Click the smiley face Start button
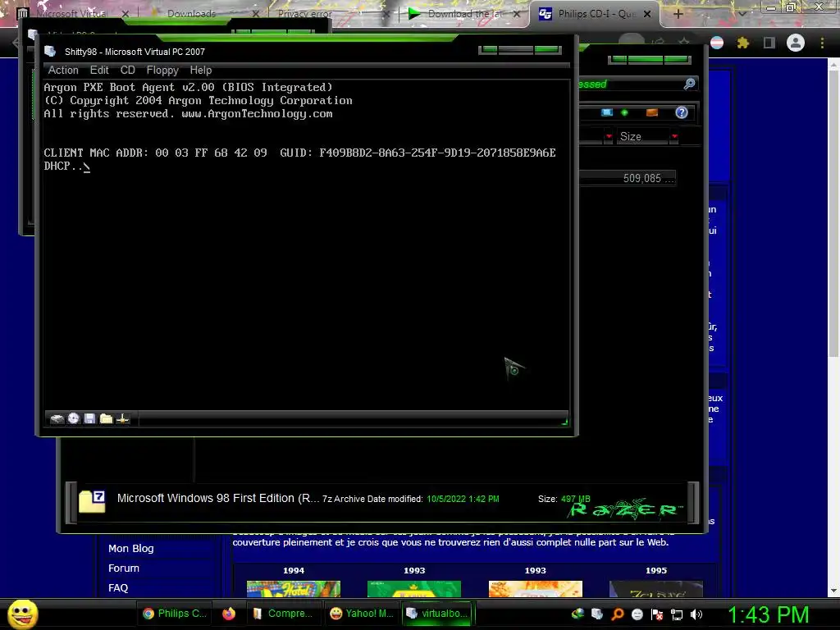This screenshot has width=840, height=630. point(22,614)
